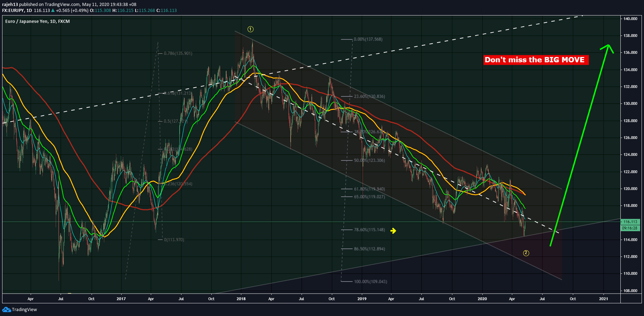The width and height of the screenshot is (644, 316).
Task: Click the H:116.215 high value in header
Action: pos(123,11)
